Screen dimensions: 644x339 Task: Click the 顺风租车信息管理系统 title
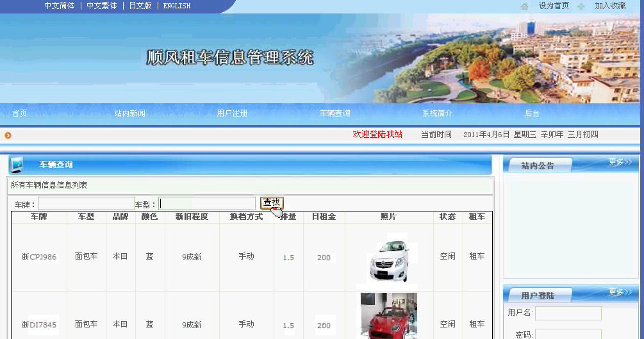(x=230, y=58)
